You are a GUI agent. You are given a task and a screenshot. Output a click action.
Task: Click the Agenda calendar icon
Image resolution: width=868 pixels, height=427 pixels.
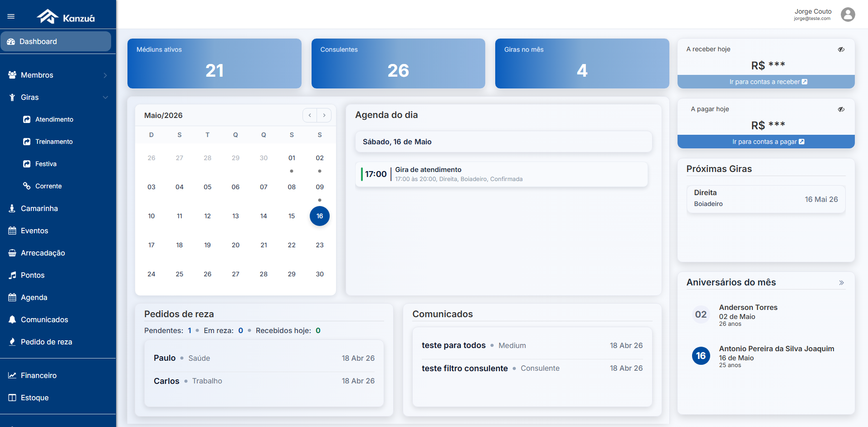tap(12, 297)
